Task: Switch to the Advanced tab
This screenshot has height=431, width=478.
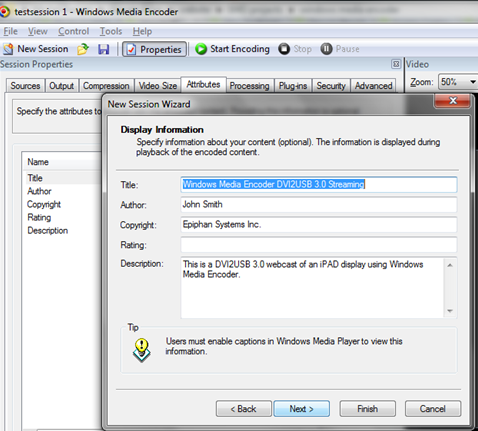Action: pyautogui.click(x=373, y=86)
